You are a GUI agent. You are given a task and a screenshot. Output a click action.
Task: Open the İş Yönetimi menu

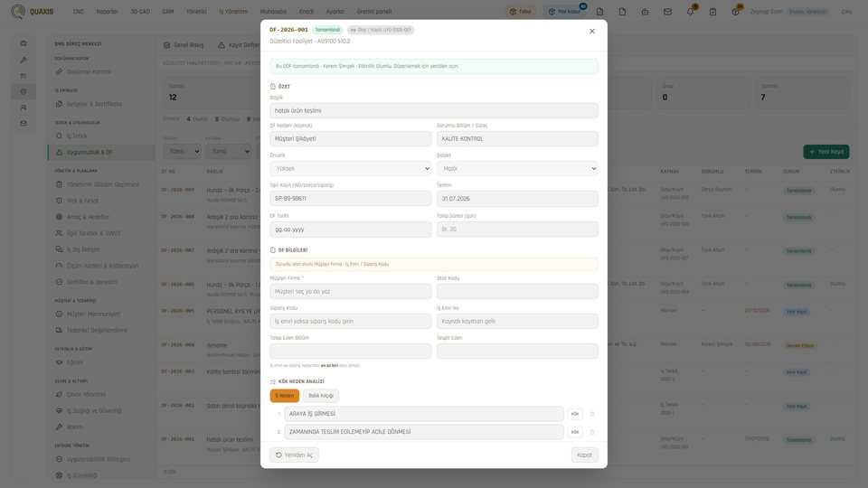pyautogui.click(x=233, y=12)
